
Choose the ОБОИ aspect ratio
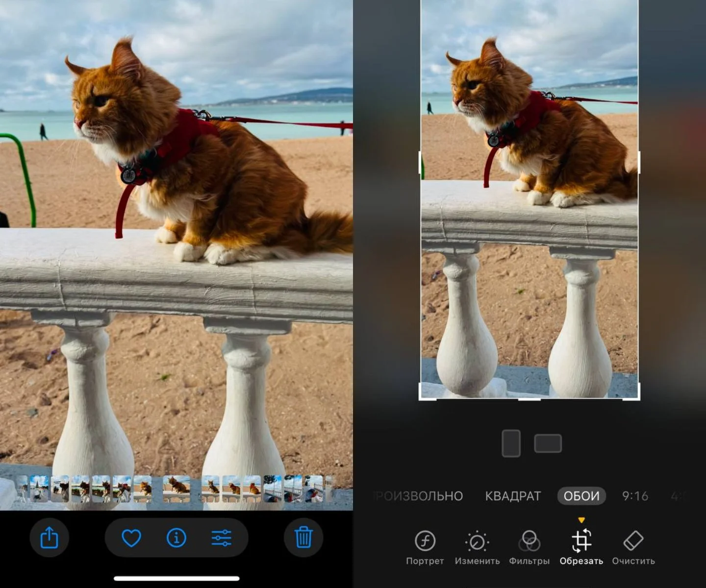click(581, 496)
